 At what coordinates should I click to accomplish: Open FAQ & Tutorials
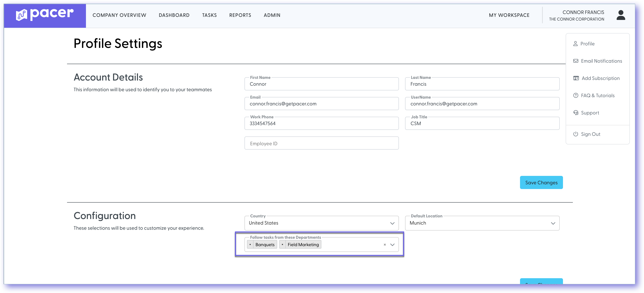point(598,95)
